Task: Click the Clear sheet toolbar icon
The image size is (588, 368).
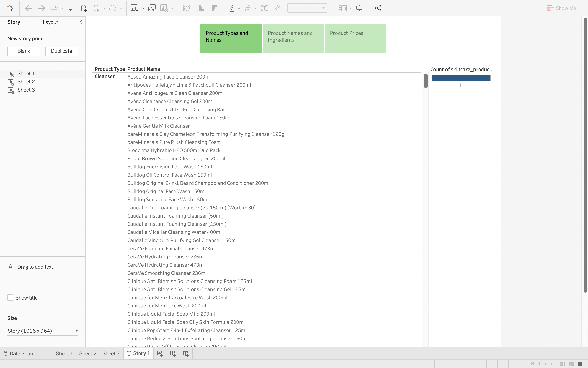Action: 164,8
